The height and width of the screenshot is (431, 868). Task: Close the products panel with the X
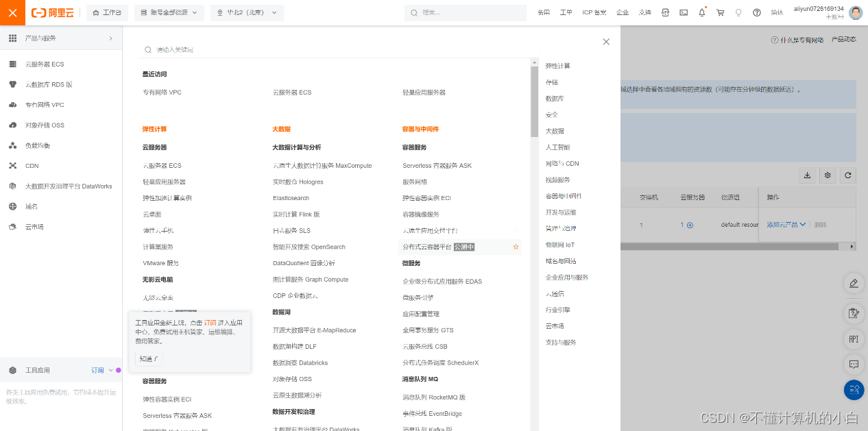pos(606,42)
